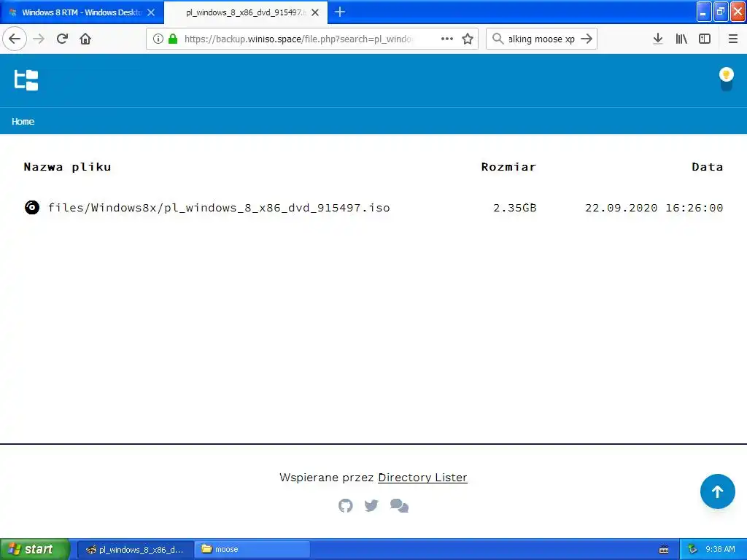
Task: Reload the current page
Action: click(62, 39)
